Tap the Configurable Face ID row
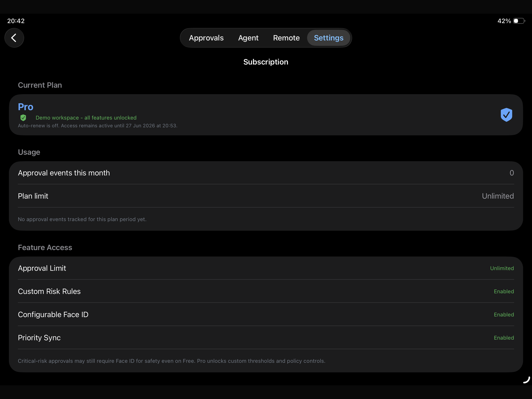Viewport: 532px width, 399px height. click(x=266, y=314)
